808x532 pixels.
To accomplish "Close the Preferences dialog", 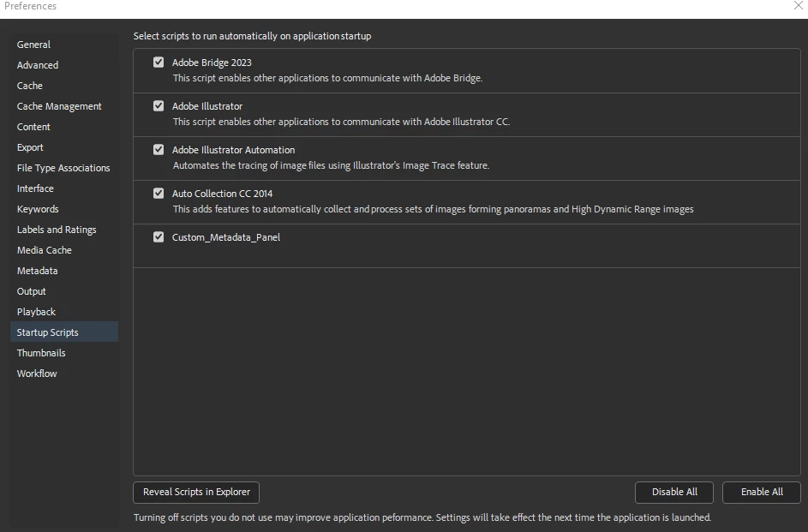I will 799,6.
